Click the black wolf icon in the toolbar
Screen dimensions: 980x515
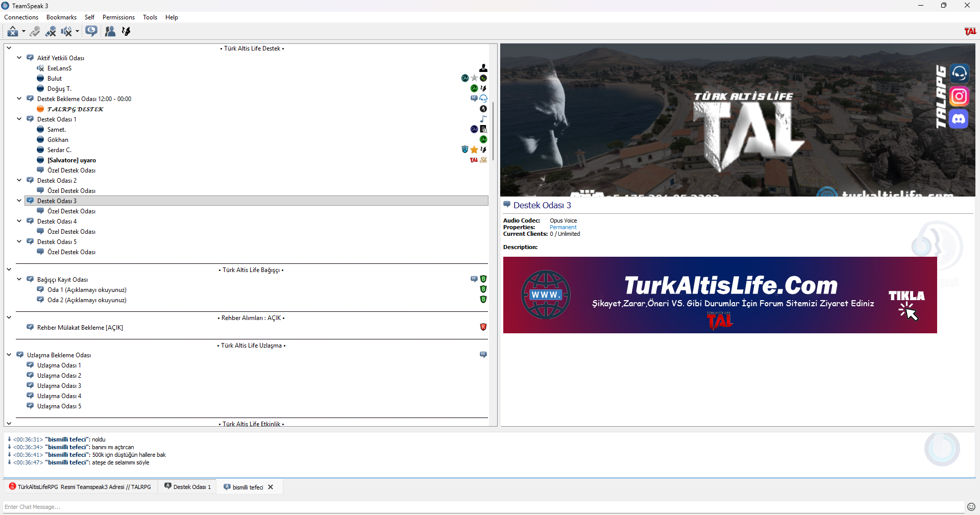(x=126, y=32)
